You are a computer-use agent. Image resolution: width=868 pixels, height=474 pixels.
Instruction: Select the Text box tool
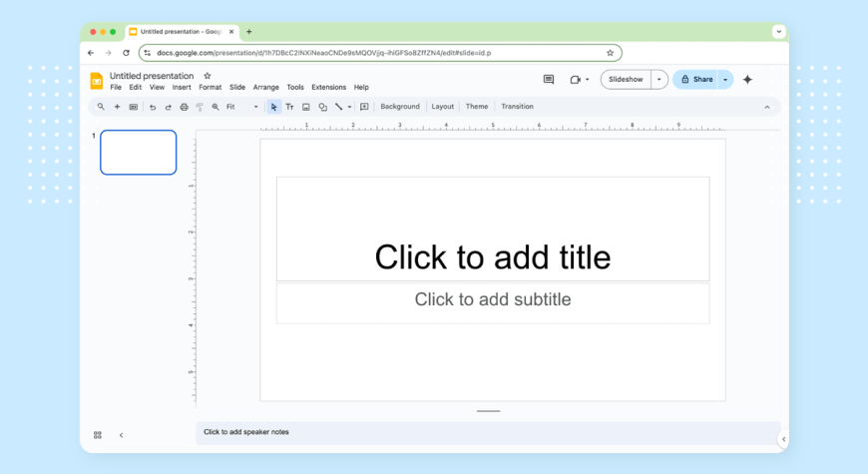[289, 107]
